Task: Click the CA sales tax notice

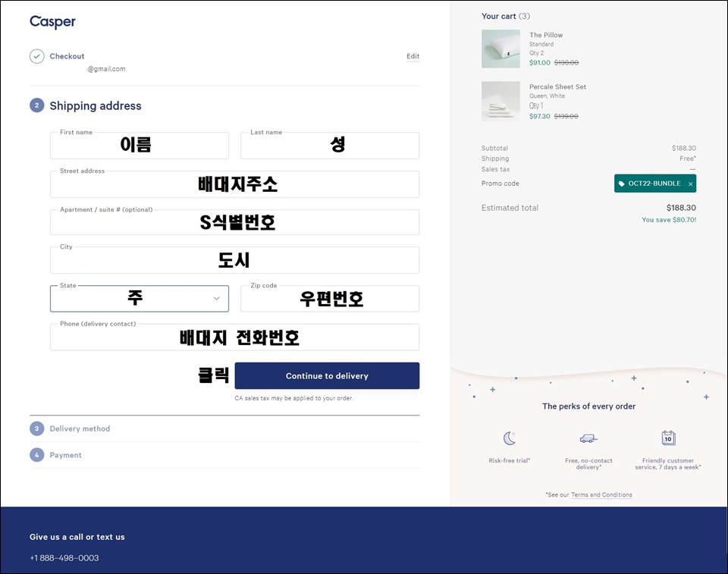Action: [x=294, y=398]
